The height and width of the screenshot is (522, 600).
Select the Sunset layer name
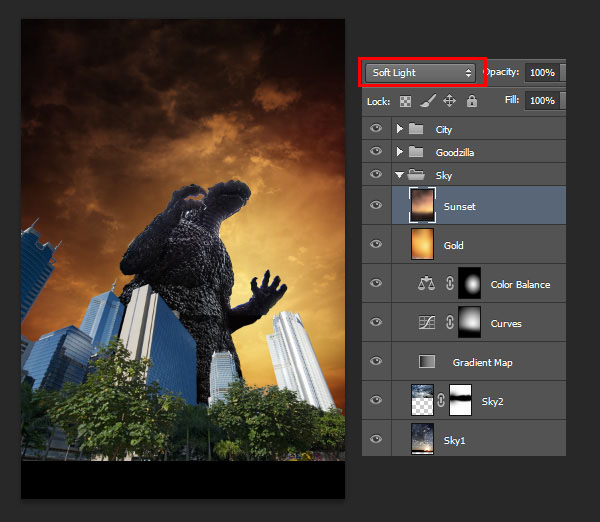[x=459, y=207]
